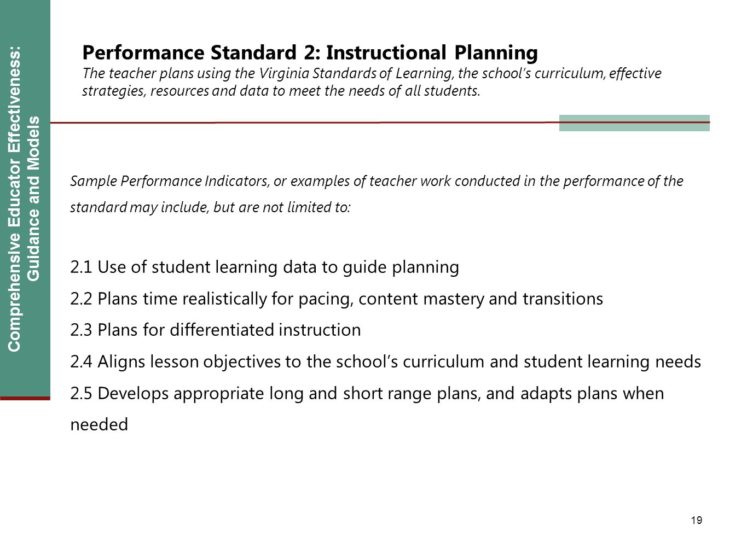747x560 pixels.
Task: Click item 2.2 Plans time realistically for pacing
Action: (x=337, y=299)
